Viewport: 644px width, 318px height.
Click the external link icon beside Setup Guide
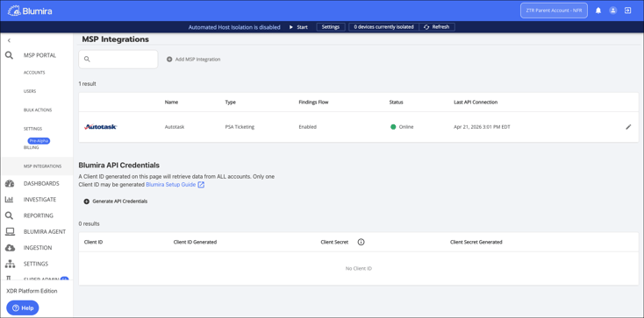click(201, 185)
